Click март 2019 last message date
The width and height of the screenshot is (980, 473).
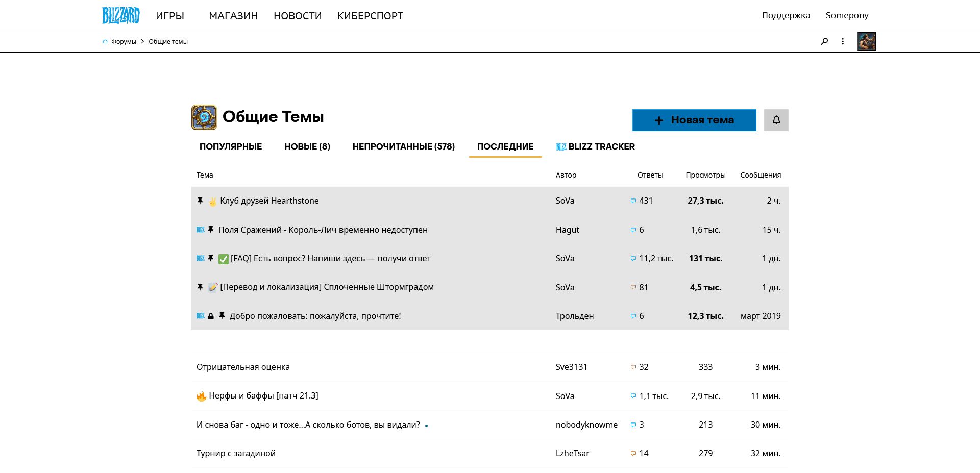[x=761, y=316]
